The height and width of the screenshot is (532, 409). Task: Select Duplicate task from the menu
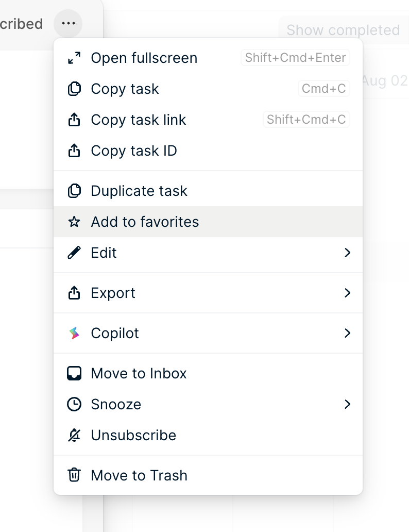point(139,190)
